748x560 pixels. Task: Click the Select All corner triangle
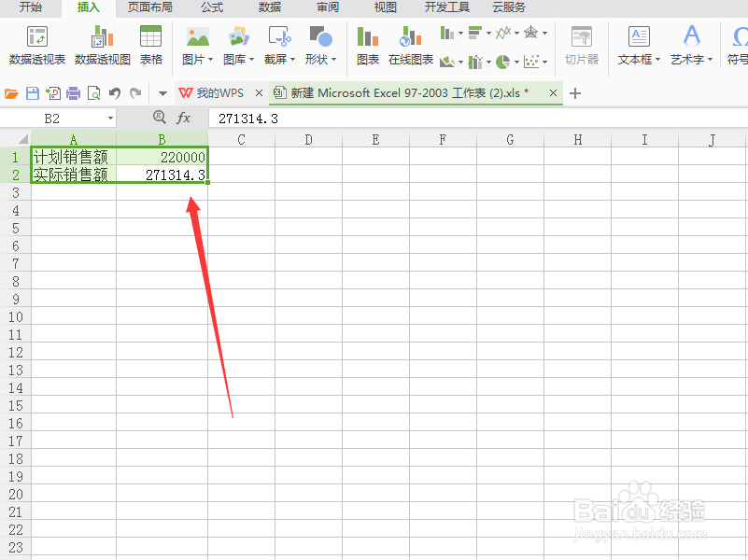point(22,139)
